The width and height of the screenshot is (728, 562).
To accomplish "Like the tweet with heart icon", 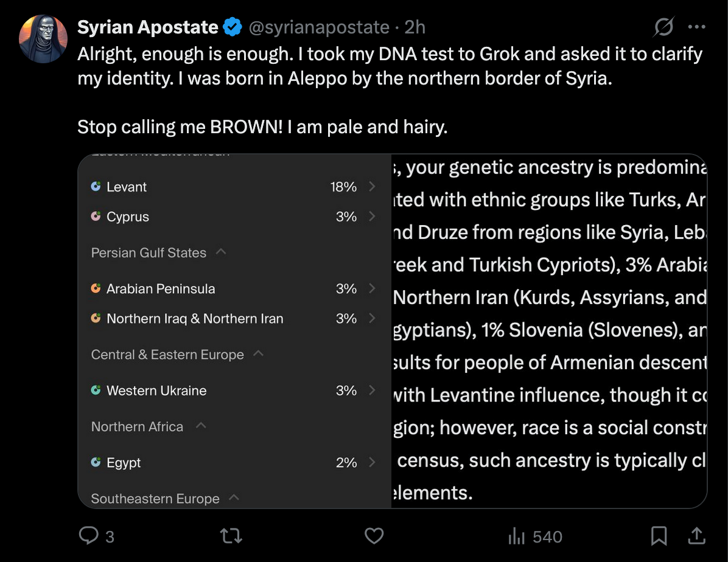I will click(374, 536).
